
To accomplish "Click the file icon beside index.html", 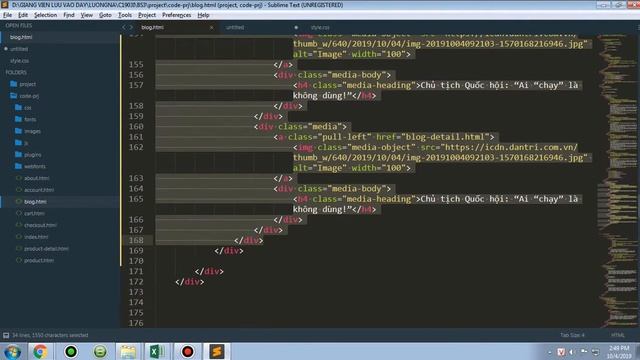I will [19, 237].
